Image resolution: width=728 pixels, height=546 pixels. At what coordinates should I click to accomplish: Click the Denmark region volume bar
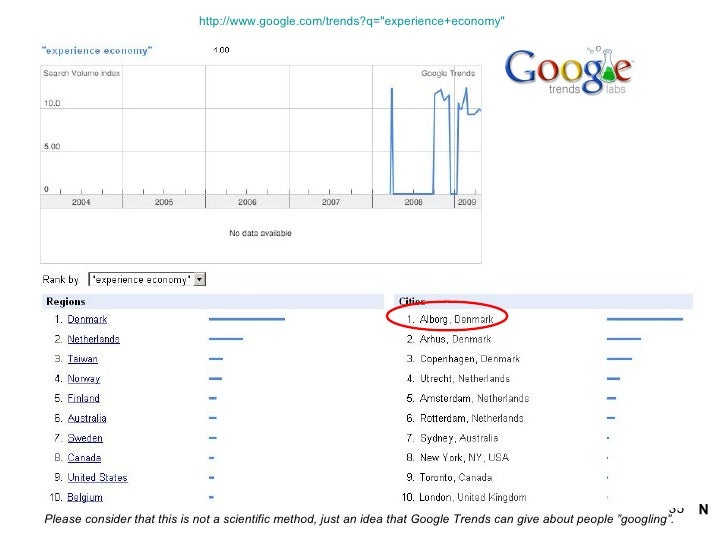point(247,319)
